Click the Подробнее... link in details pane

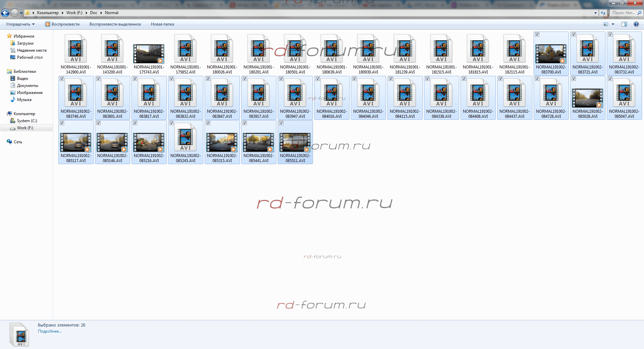[50, 331]
